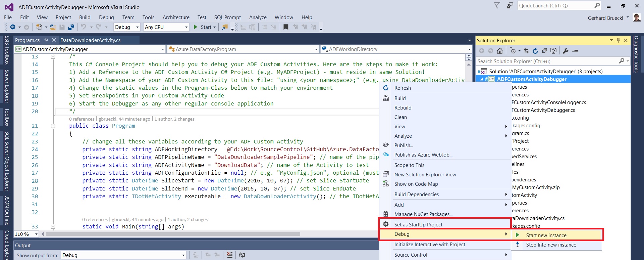Open Solution Explorer window options arrow

[611, 40]
